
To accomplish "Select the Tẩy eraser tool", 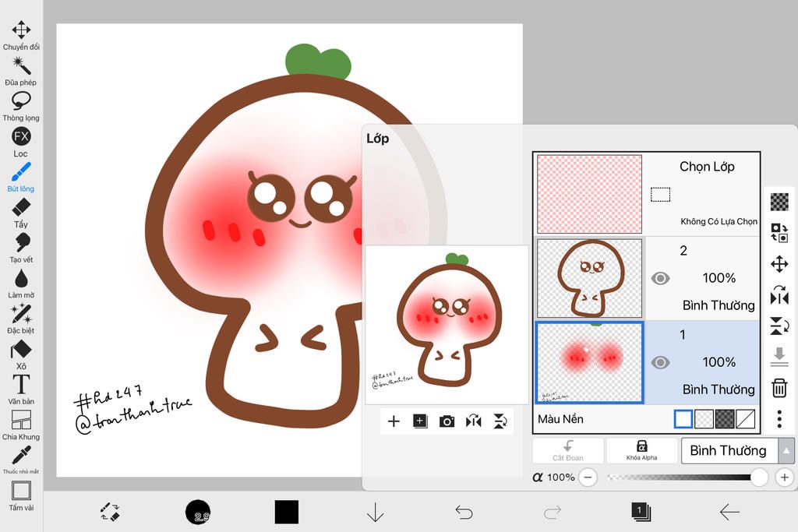I will (21, 213).
